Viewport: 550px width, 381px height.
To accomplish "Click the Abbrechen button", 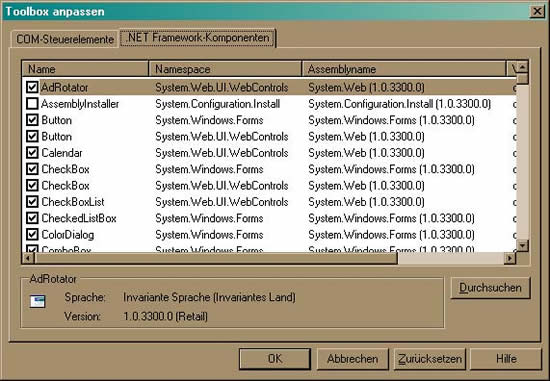I will click(x=353, y=359).
